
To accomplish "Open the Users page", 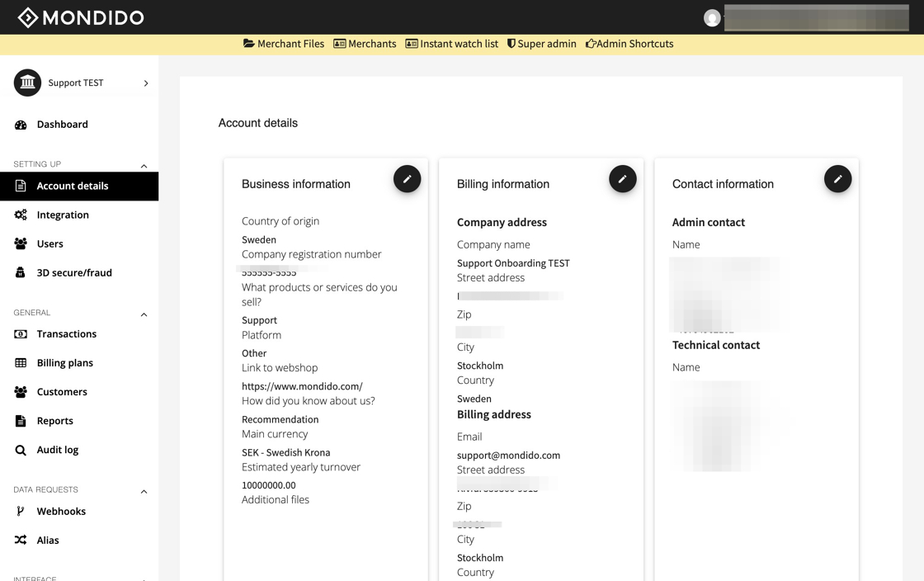I will [50, 244].
